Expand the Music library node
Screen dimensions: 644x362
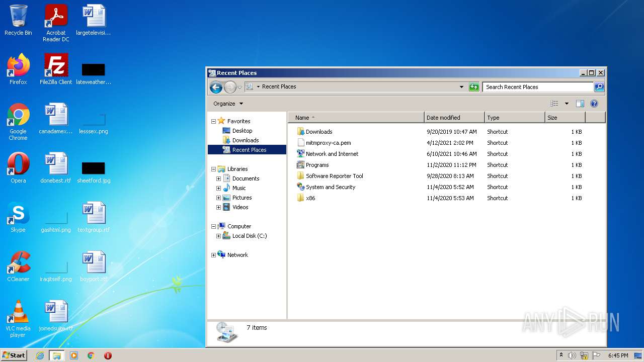(218, 188)
